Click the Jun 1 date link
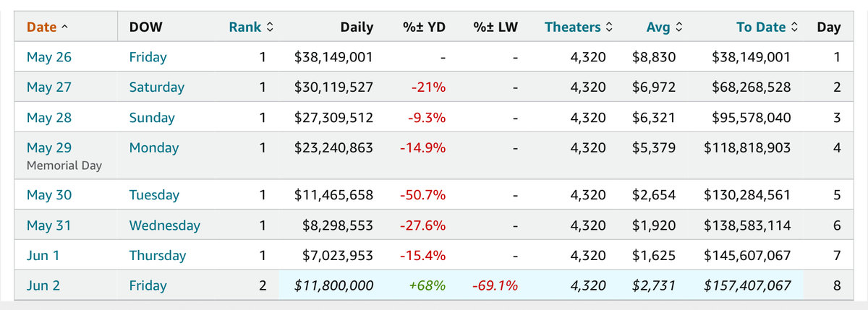Screen dimensions: 868x310 pyautogui.click(x=44, y=256)
